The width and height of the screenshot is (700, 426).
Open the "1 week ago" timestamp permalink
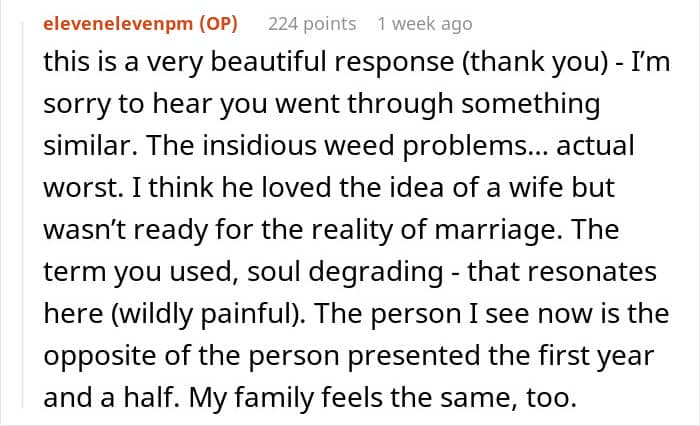click(x=425, y=24)
